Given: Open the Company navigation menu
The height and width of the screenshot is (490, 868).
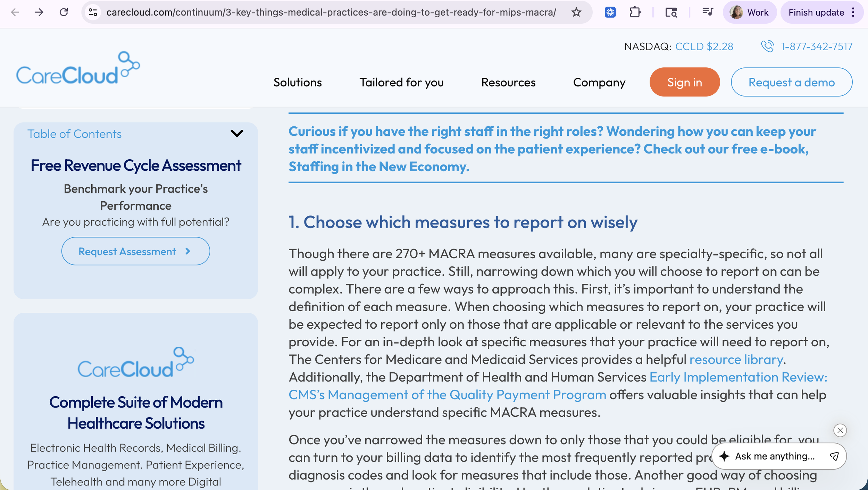Looking at the screenshot, I should click(x=599, y=82).
